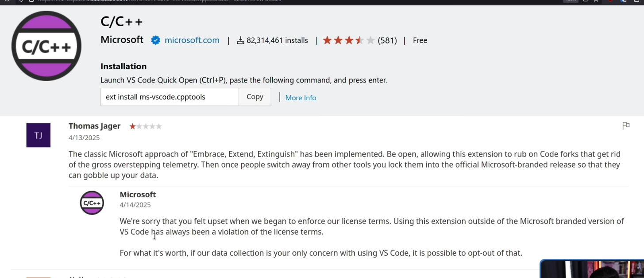The image size is (644, 278).
Task: Click the 82,314,461 installs text
Action: click(x=277, y=40)
